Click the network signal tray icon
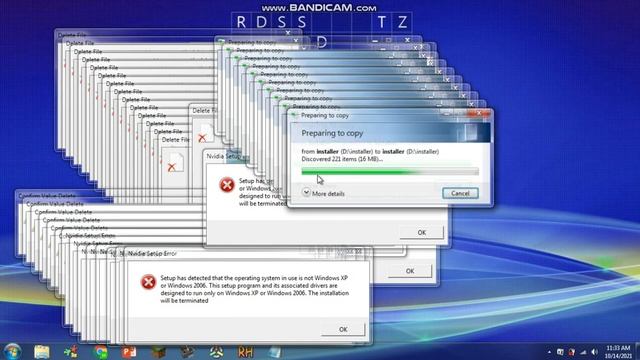The width and height of the screenshot is (640, 360). point(583,352)
